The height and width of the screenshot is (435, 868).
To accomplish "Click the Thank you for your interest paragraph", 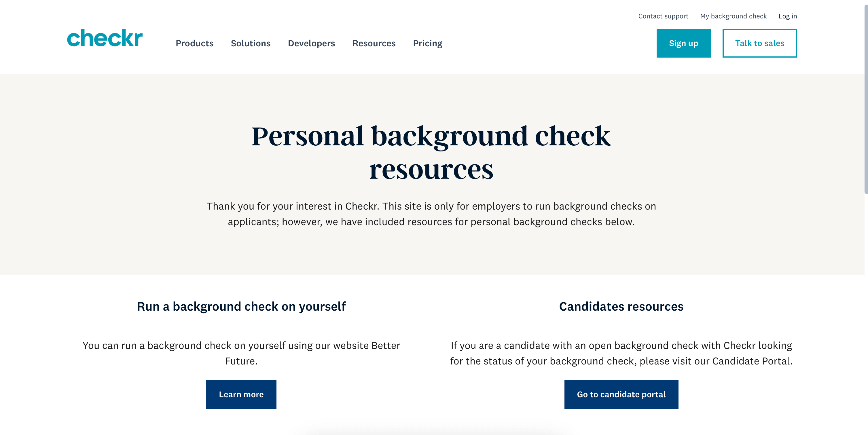I will [x=431, y=214].
